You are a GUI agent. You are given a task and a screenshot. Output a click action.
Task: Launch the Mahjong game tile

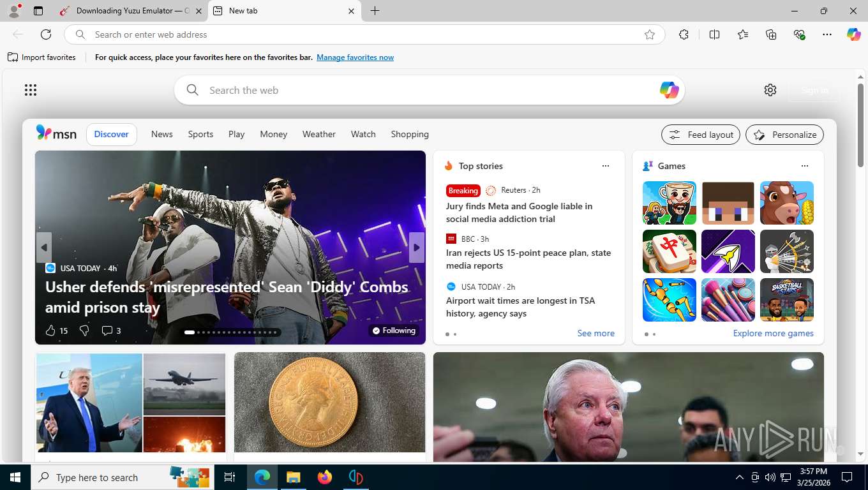[670, 251]
